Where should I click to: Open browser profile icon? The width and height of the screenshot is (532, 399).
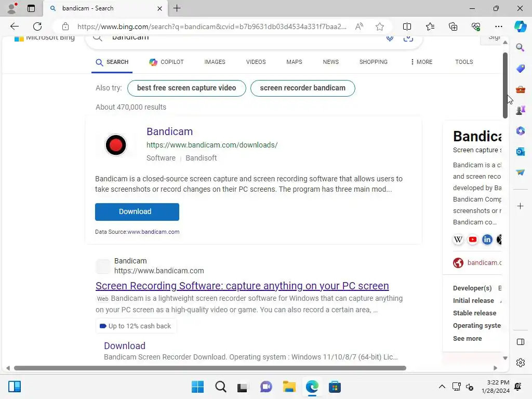tap(12, 8)
